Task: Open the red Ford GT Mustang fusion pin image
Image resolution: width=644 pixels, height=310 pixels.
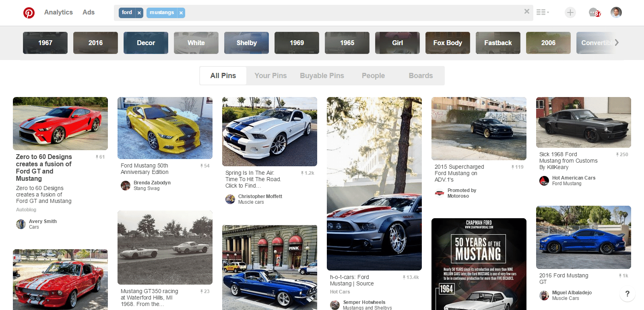Action: click(60, 124)
